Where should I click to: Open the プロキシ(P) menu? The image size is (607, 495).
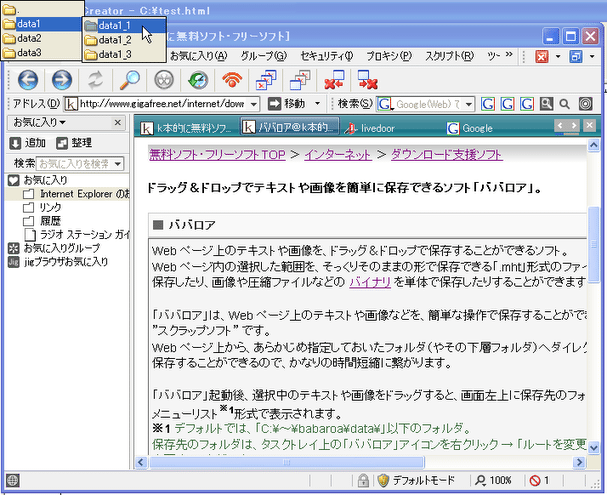[389, 57]
